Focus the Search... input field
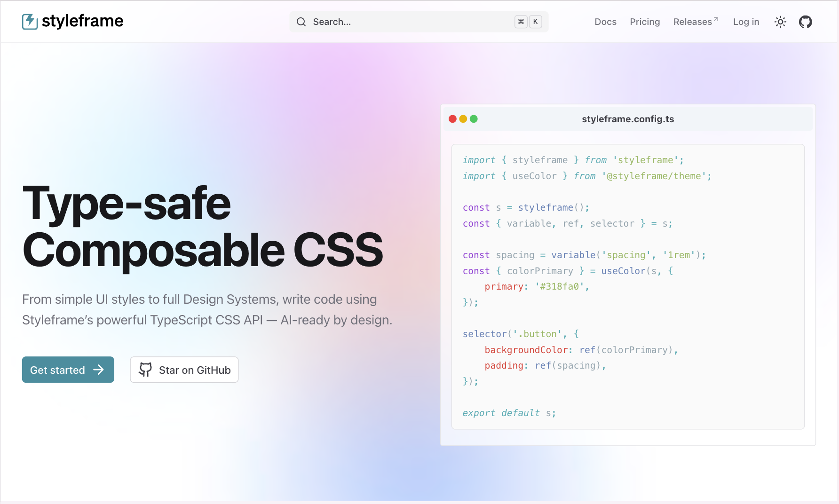 tap(419, 22)
